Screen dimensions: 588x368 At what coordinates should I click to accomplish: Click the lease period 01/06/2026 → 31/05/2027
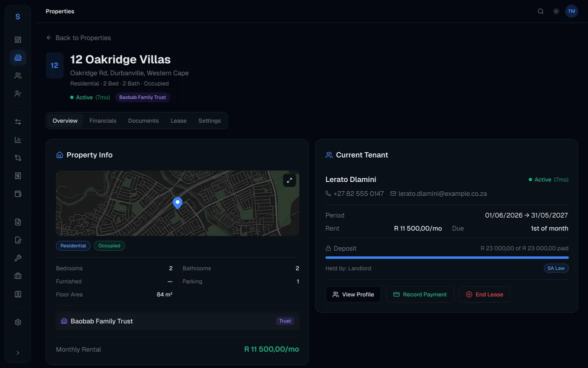(526, 215)
